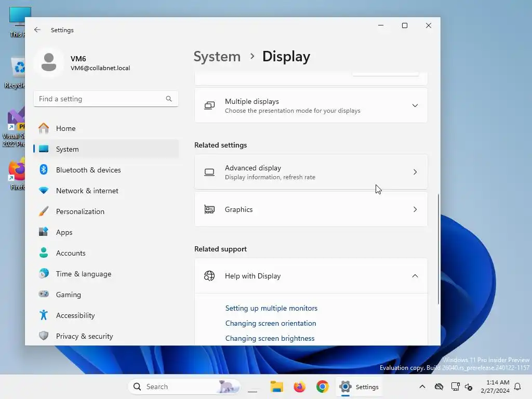Open Graphics settings via its right chevron
532x399 pixels.
(415, 209)
